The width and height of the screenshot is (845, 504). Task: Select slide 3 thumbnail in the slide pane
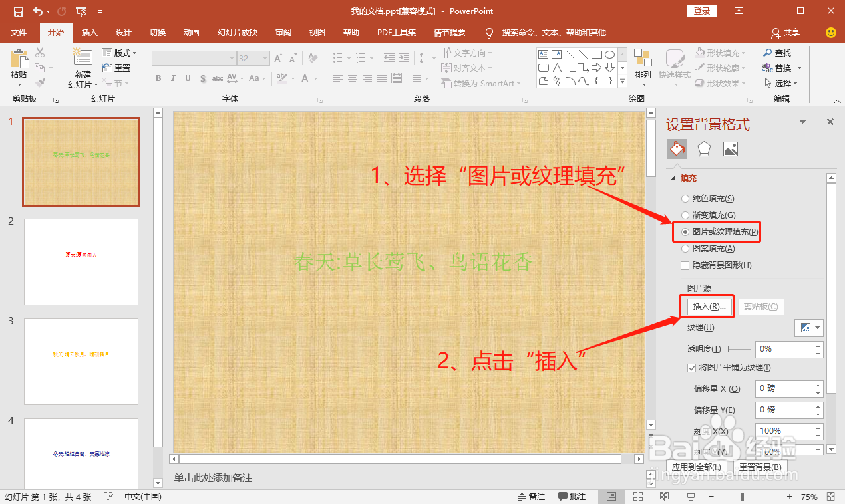pyautogui.click(x=81, y=361)
